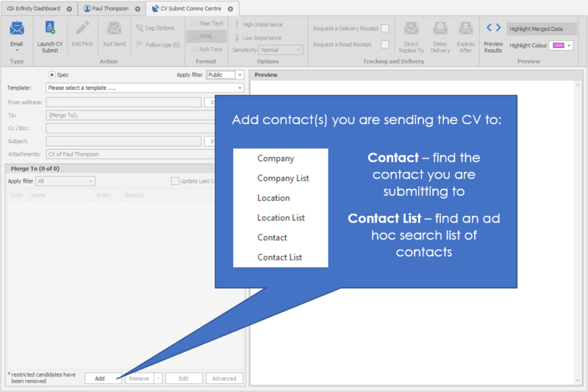Click the Just Send envelope icon
The width and height of the screenshot is (588, 392).
(114, 29)
